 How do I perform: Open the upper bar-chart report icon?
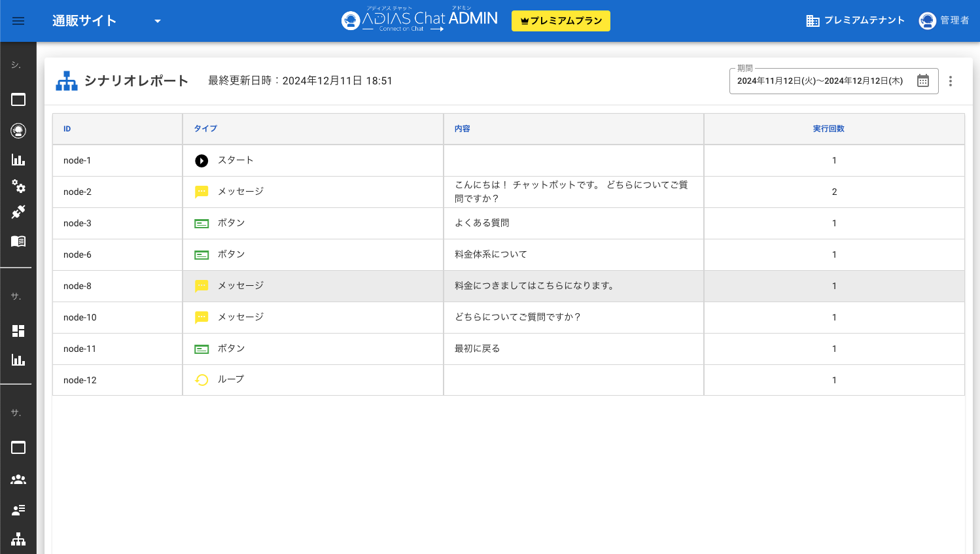pos(18,159)
